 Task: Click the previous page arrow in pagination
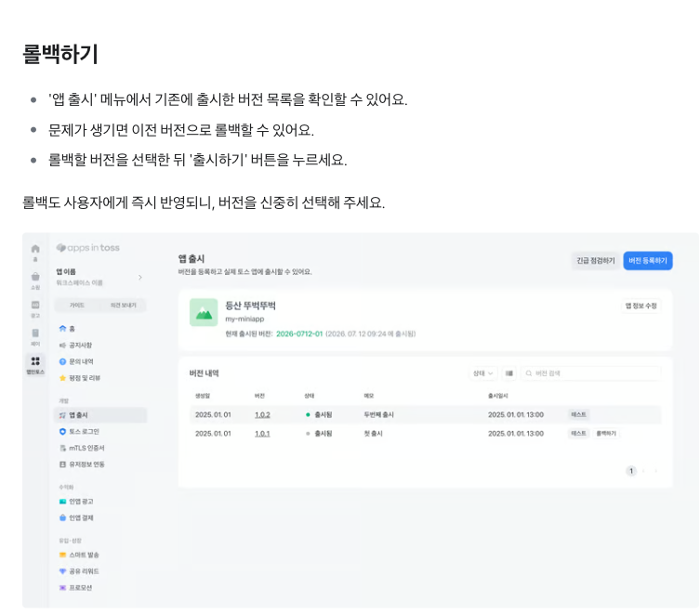coord(643,471)
